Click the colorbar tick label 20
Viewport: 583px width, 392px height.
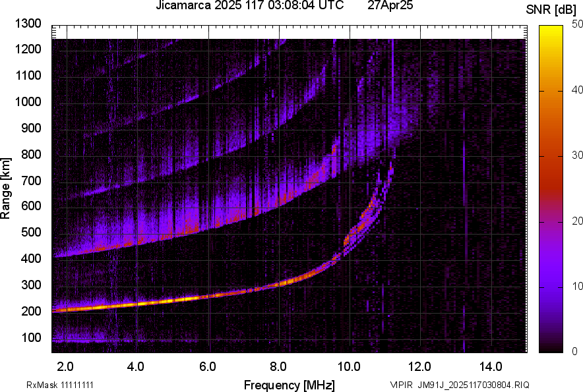point(578,221)
